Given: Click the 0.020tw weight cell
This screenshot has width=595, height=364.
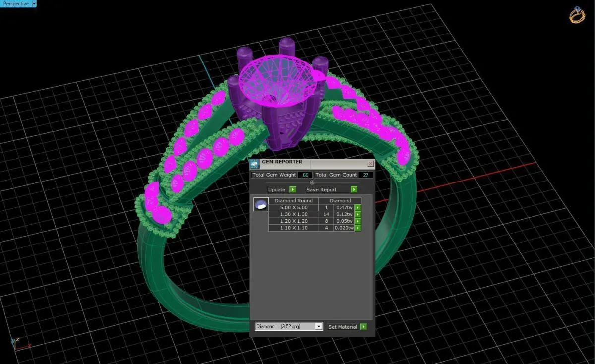Looking at the screenshot, I should click(344, 228).
